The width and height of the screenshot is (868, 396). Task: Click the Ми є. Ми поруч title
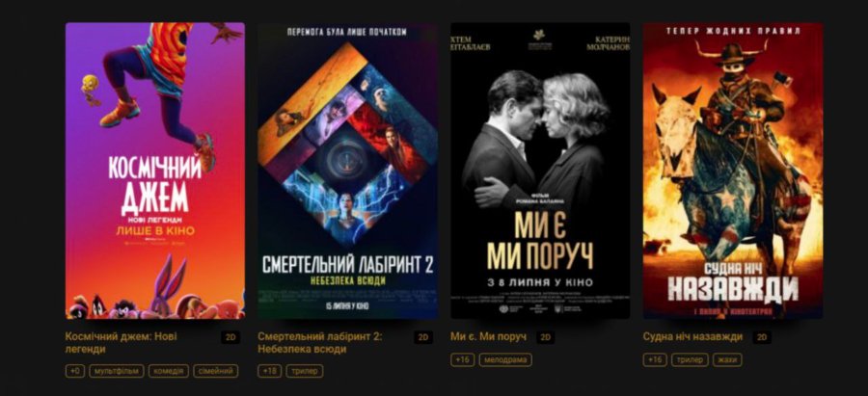click(488, 337)
